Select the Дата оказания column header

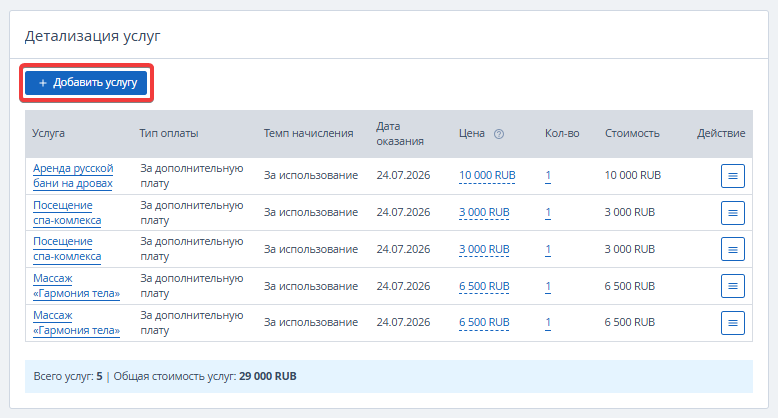pos(399,134)
